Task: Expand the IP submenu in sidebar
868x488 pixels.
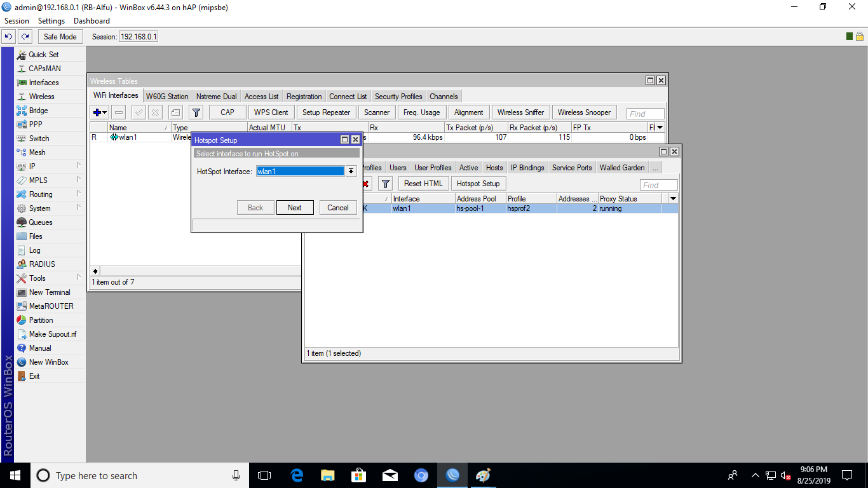Action: pos(79,166)
